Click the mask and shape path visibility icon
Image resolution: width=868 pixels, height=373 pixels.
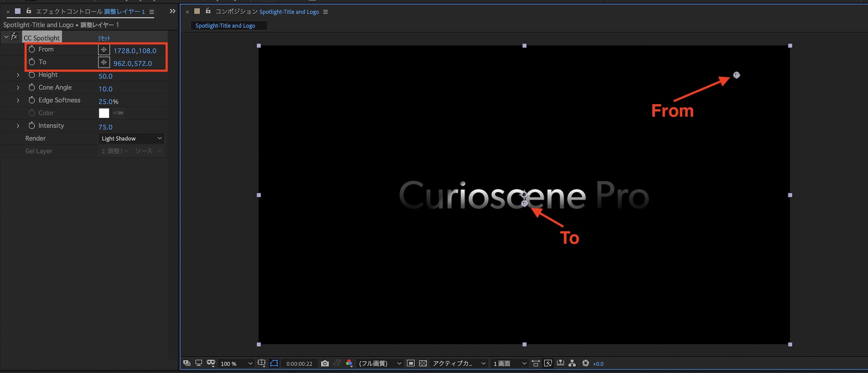211,363
